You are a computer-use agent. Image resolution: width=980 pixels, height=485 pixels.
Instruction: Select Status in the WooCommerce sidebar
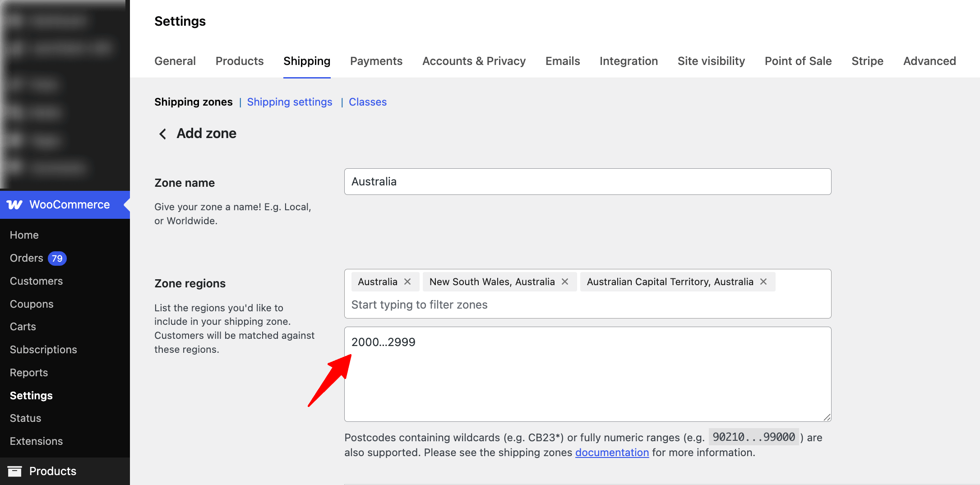tap(25, 418)
